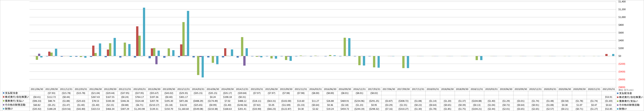This screenshot has height=111, width=644.
Task: Select the $764.17 stock issuance cell
Action: pos(140,97)
